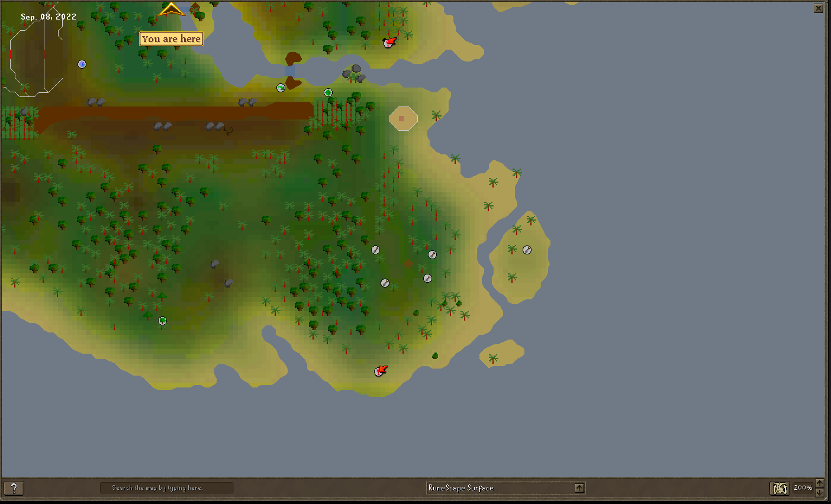
Task: Click the green arrow shortcut icon near bridge
Action: 281,88
